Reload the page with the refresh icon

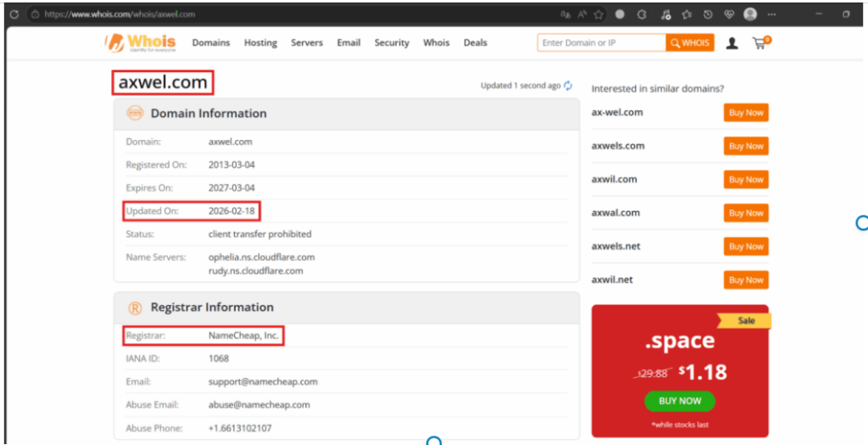14,14
